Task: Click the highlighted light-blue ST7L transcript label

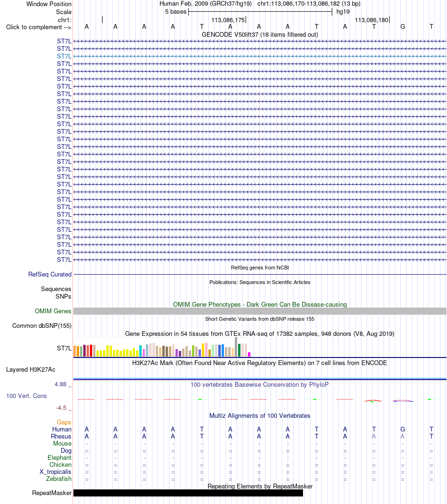Action: [x=64, y=56]
